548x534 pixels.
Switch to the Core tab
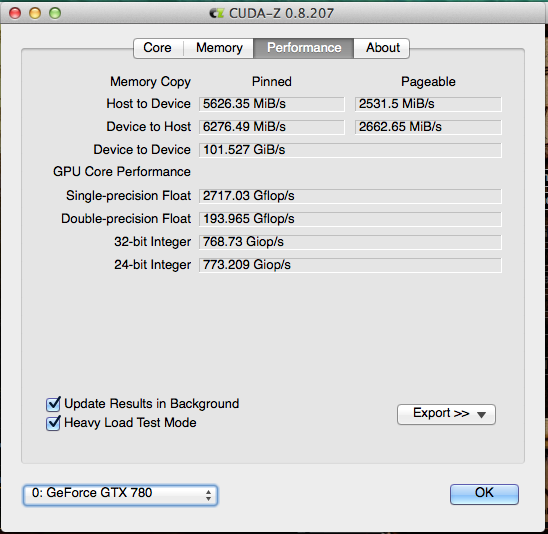[x=158, y=48]
